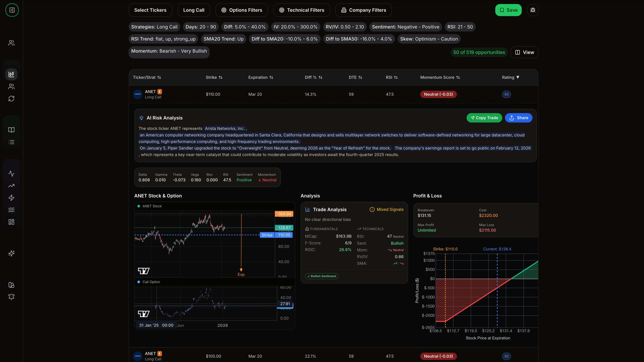Open the waves icon in the sidebar
The height and width of the screenshot is (362, 644).
[12, 210]
